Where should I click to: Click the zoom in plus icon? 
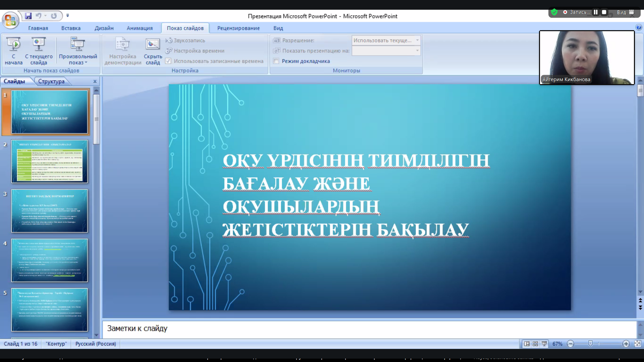[x=626, y=344]
